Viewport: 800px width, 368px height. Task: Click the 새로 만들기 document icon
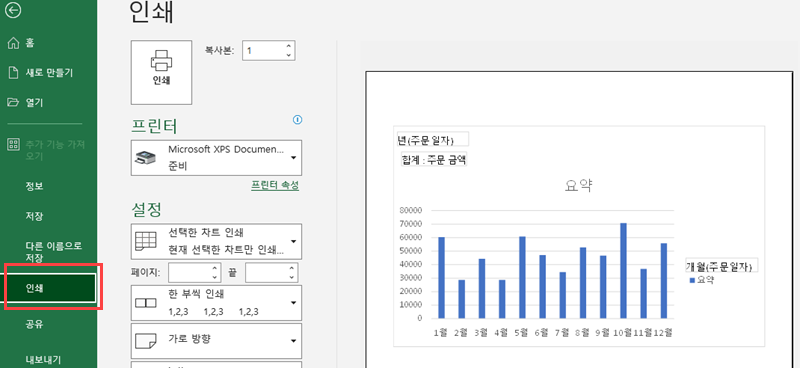13,73
